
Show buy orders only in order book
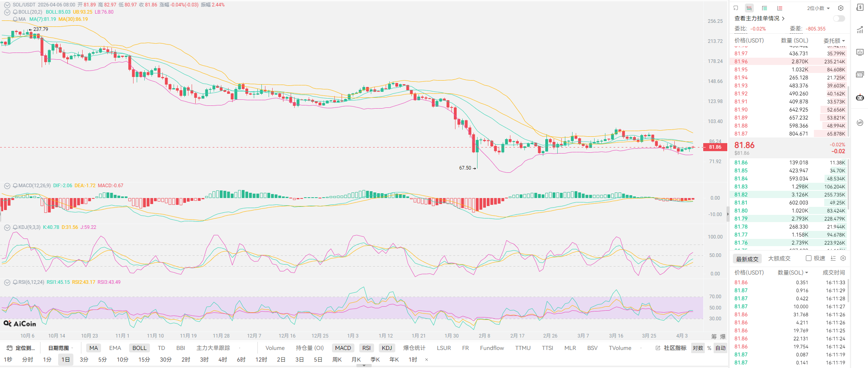click(x=765, y=8)
